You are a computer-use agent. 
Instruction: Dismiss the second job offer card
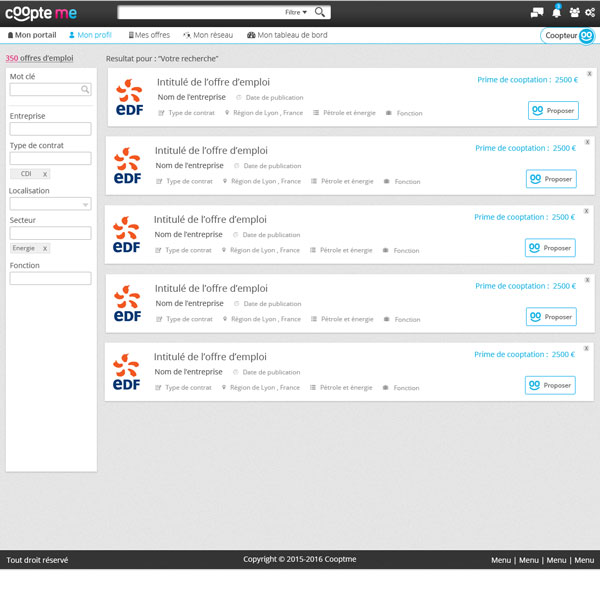point(587,142)
